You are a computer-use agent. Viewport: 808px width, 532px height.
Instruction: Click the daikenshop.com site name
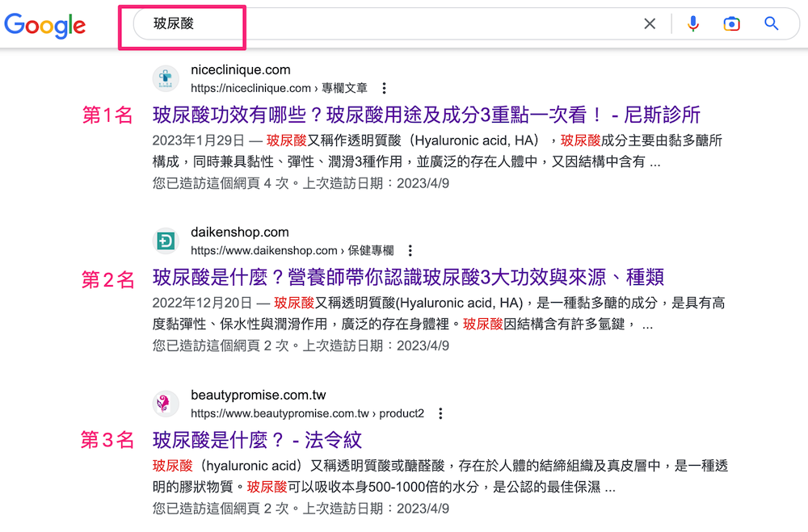tap(240, 232)
